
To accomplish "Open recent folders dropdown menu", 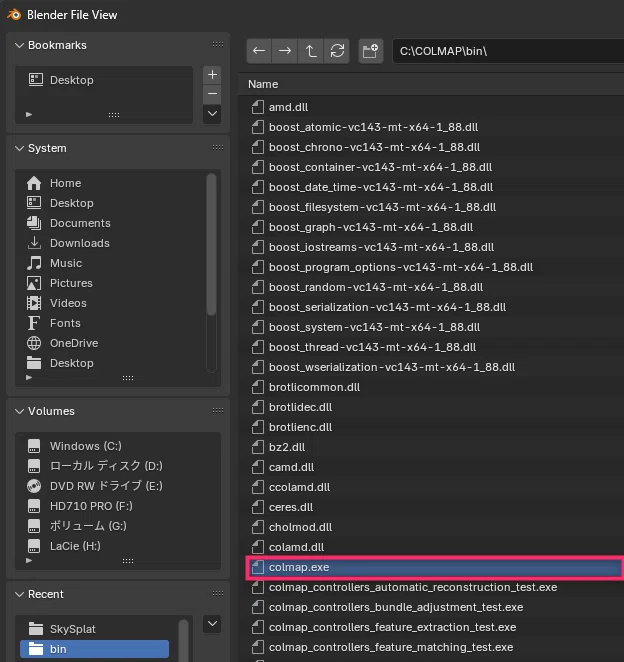I will (212, 624).
